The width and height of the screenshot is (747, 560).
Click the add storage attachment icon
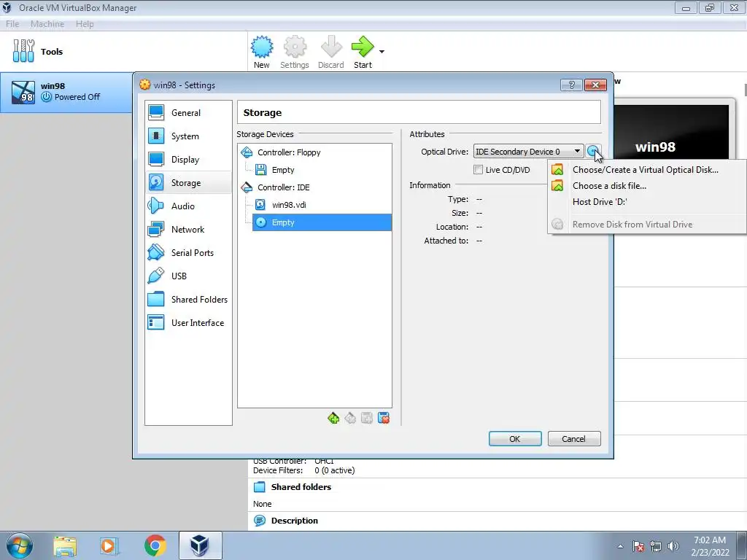tap(367, 418)
